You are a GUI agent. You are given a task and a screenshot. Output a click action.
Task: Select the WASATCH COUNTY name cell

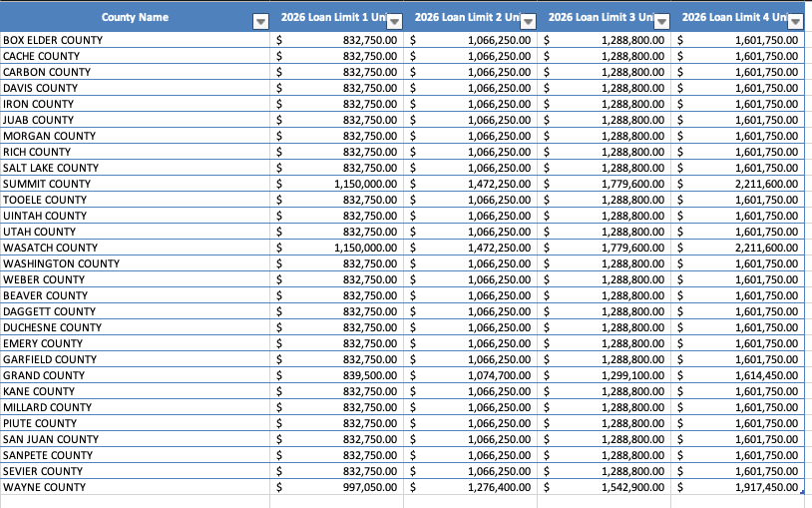(x=51, y=248)
